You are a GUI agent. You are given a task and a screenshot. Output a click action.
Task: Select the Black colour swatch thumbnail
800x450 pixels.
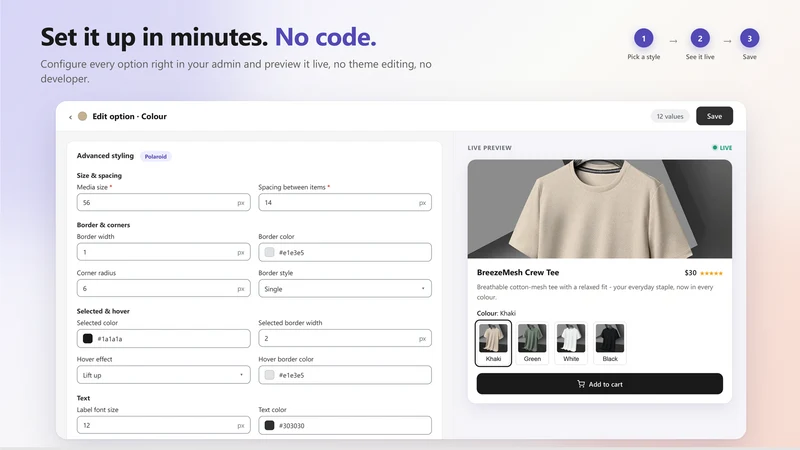610,343
